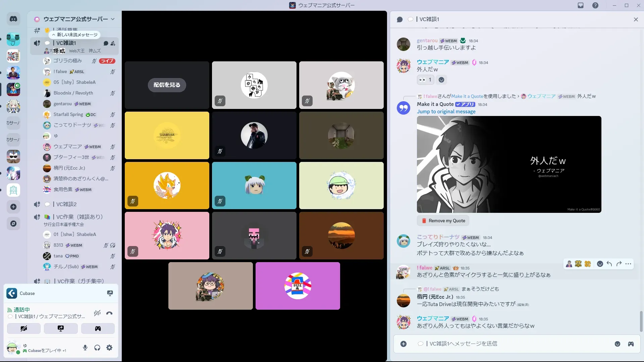This screenshot has width=644, height=362.
Task: Toggle noise suppression icon
Action: pyautogui.click(x=97, y=313)
